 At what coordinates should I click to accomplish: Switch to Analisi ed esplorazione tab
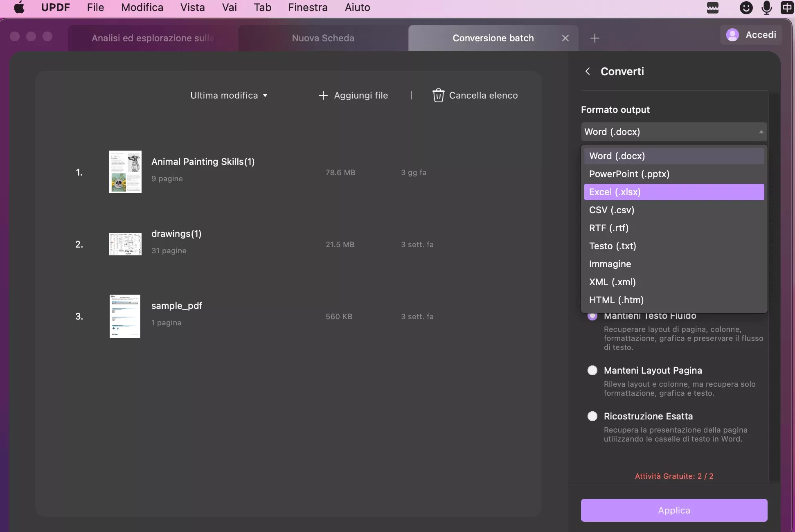pyautogui.click(x=153, y=38)
